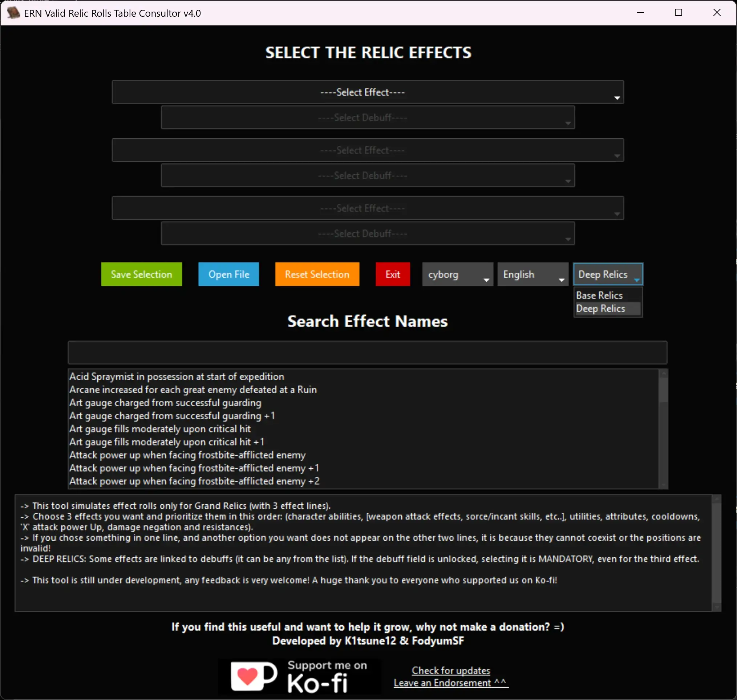Image resolution: width=737 pixels, height=700 pixels.
Task: Choose Deep Relics from the open list
Action: click(x=600, y=309)
